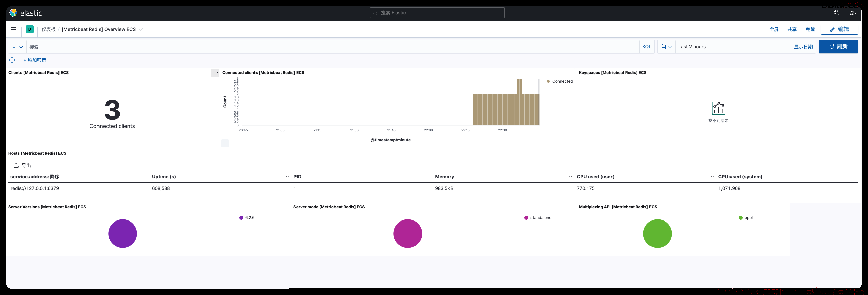868x295 pixels.
Task: Click Show dates link
Action: coord(803,47)
